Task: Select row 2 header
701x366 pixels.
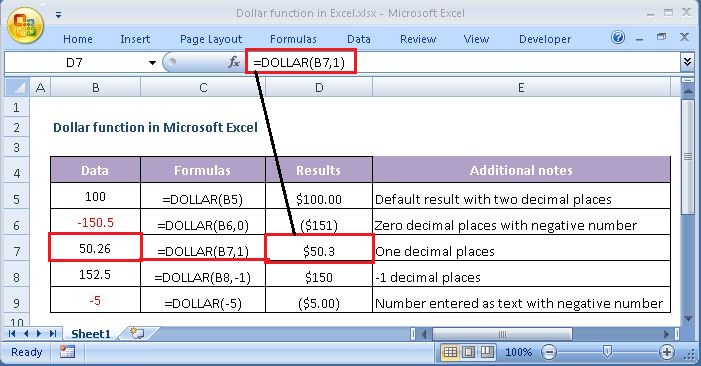Action: point(17,128)
